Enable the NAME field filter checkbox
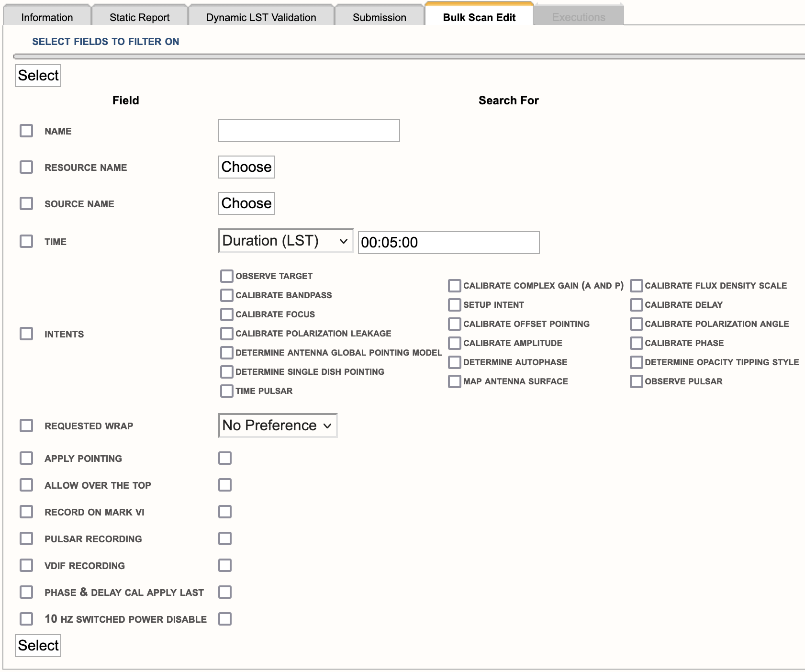The height and width of the screenshot is (672, 805). click(26, 131)
